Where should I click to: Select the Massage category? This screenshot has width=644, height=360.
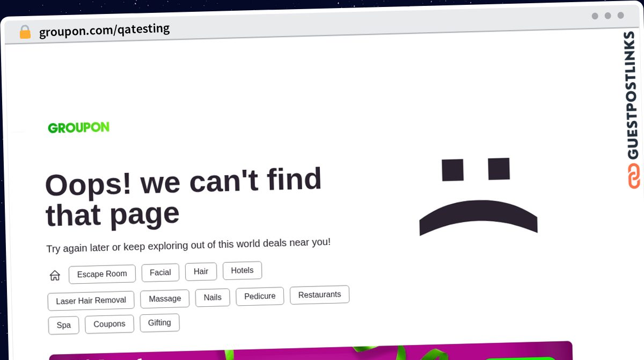(165, 299)
